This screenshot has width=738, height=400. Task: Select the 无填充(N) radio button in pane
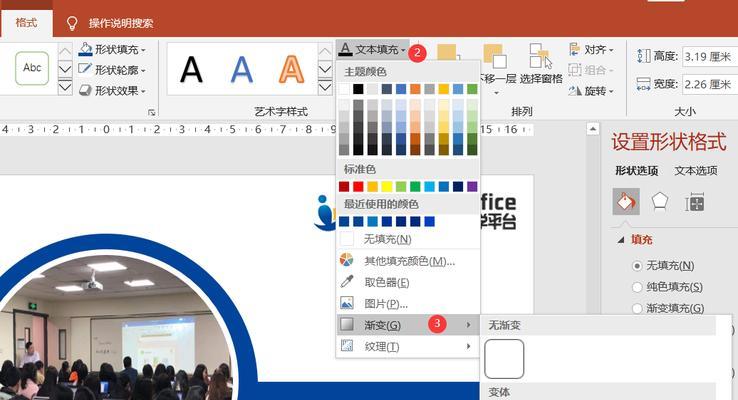[x=637, y=266]
